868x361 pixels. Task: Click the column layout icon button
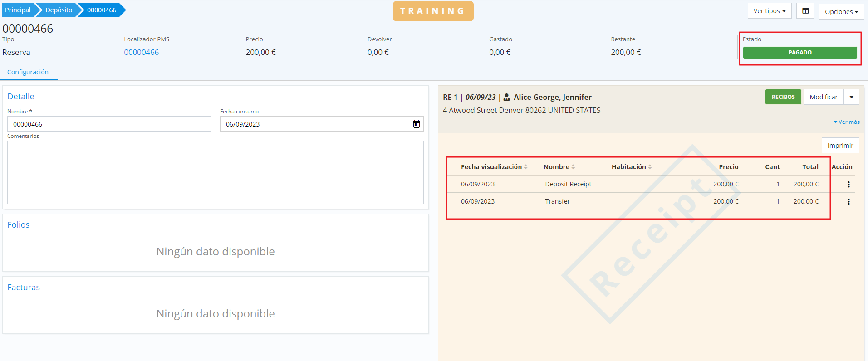pyautogui.click(x=805, y=11)
